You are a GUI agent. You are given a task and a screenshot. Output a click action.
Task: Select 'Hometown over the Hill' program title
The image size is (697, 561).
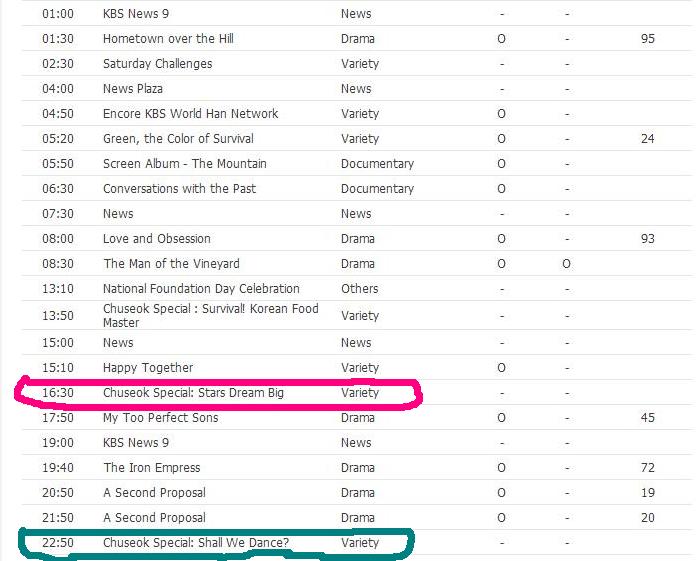click(168, 39)
